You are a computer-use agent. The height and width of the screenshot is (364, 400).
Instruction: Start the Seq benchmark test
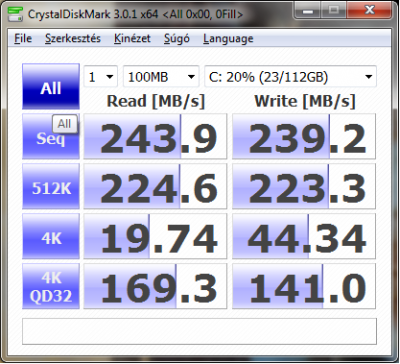[51, 136]
